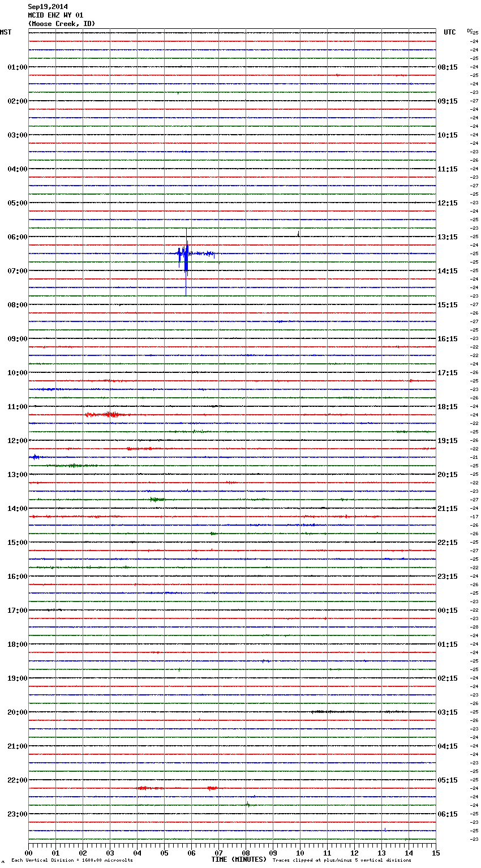Screen dimensions: 481x868
Task: Select the 18:15 UTC time label
Action: click(x=448, y=407)
